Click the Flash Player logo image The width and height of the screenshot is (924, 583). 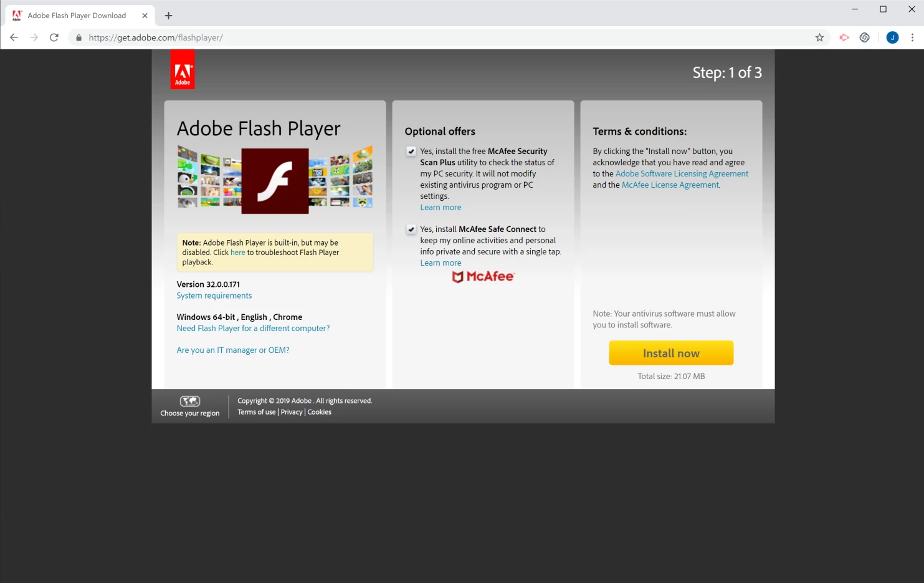point(275,181)
